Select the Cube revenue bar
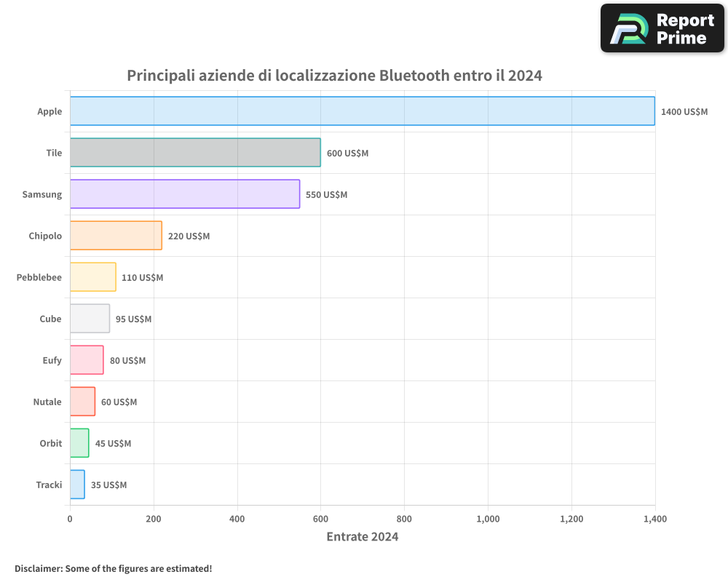728x582 pixels. pyautogui.click(x=89, y=319)
